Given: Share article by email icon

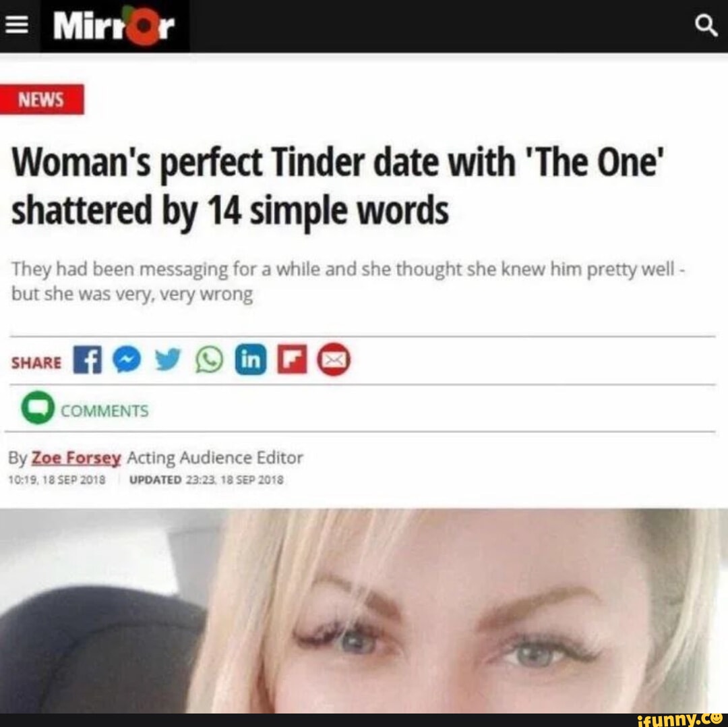Looking at the screenshot, I should click(x=334, y=359).
